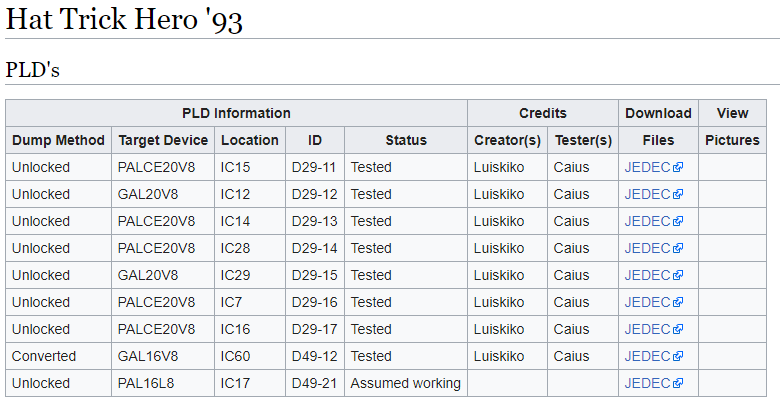Click external-link icon in D49-21 row
This screenshot has width=780, height=404.
pyautogui.click(x=678, y=383)
